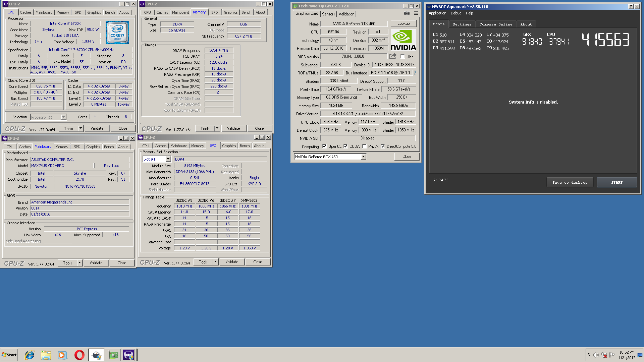
Task: Open Tools dropdown arrow in CPU-Z SPD window
Action: coord(215,262)
